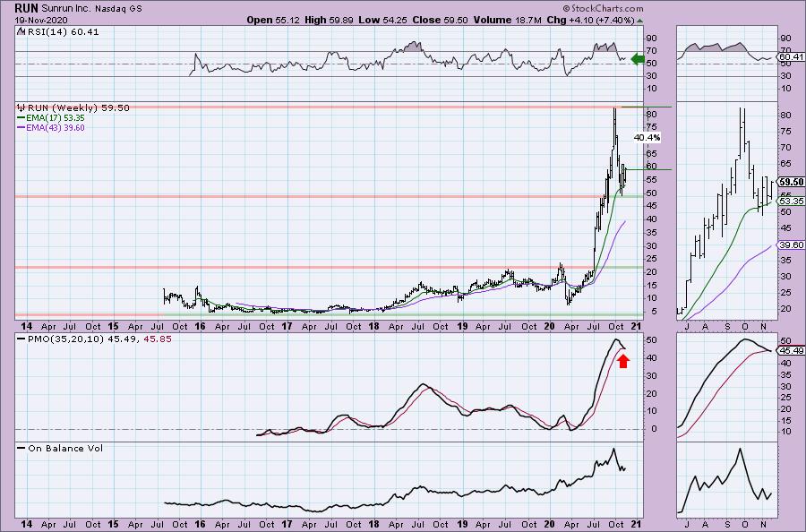Click the RUN (Weekly) 59.50 price legend

pyautogui.click(x=79, y=108)
